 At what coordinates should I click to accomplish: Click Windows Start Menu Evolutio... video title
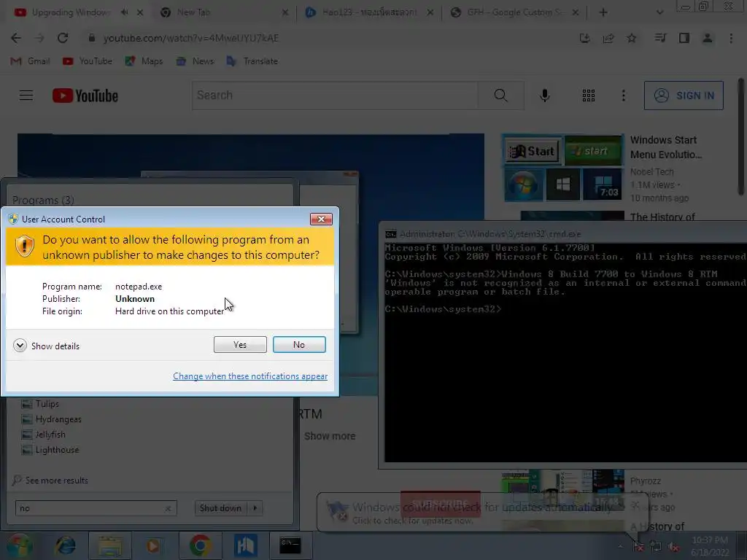coord(665,147)
